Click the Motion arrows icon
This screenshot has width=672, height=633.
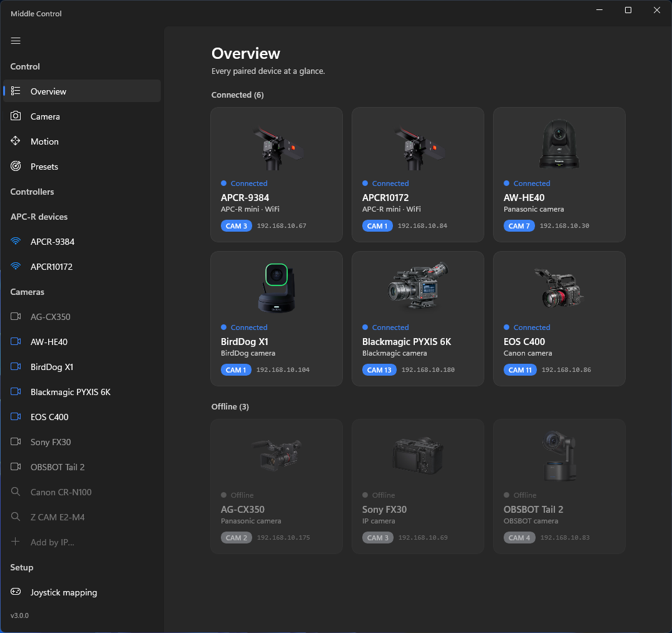tap(16, 141)
